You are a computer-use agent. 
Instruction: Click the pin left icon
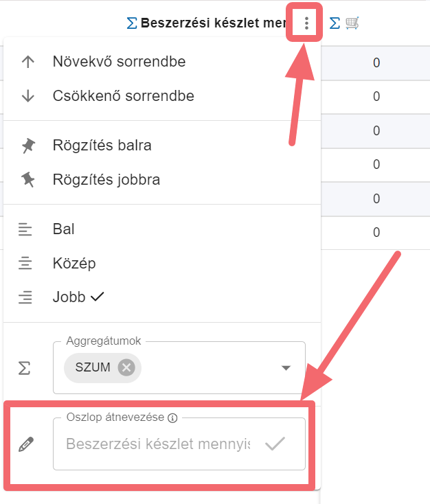pos(27,146)
